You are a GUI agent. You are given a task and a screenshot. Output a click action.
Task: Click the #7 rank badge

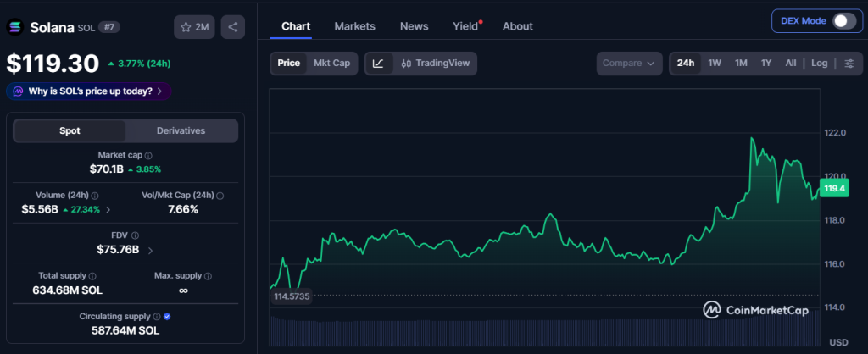pos(109,26)
